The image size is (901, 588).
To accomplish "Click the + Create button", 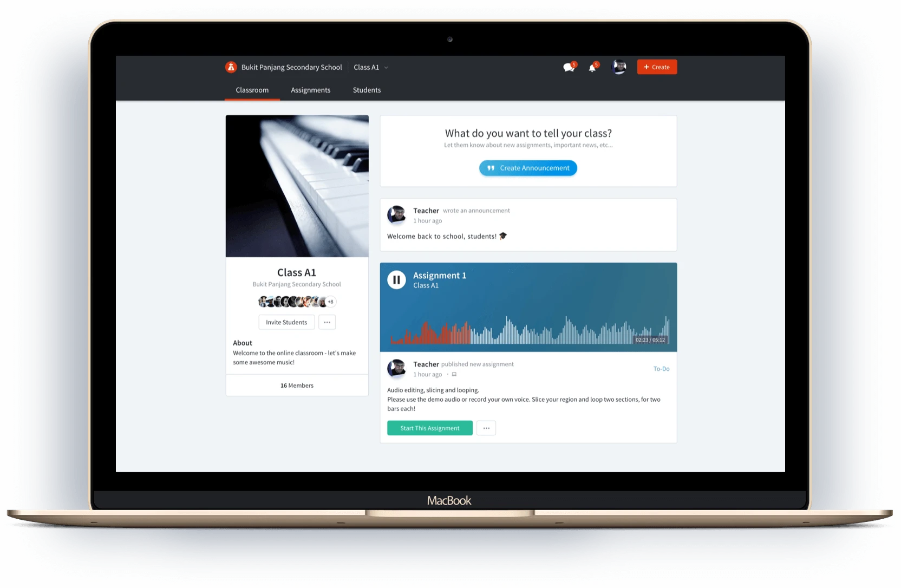I will 656,67.
